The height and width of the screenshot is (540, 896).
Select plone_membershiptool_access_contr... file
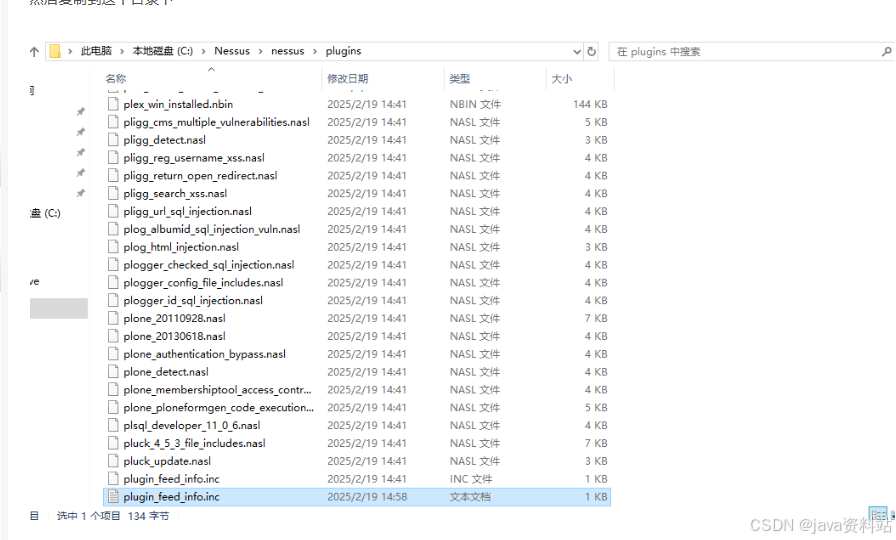click(217, 390)
